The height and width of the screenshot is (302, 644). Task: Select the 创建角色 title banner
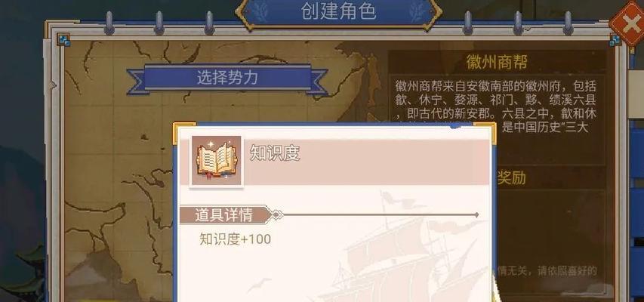click(x=338, y=12)
